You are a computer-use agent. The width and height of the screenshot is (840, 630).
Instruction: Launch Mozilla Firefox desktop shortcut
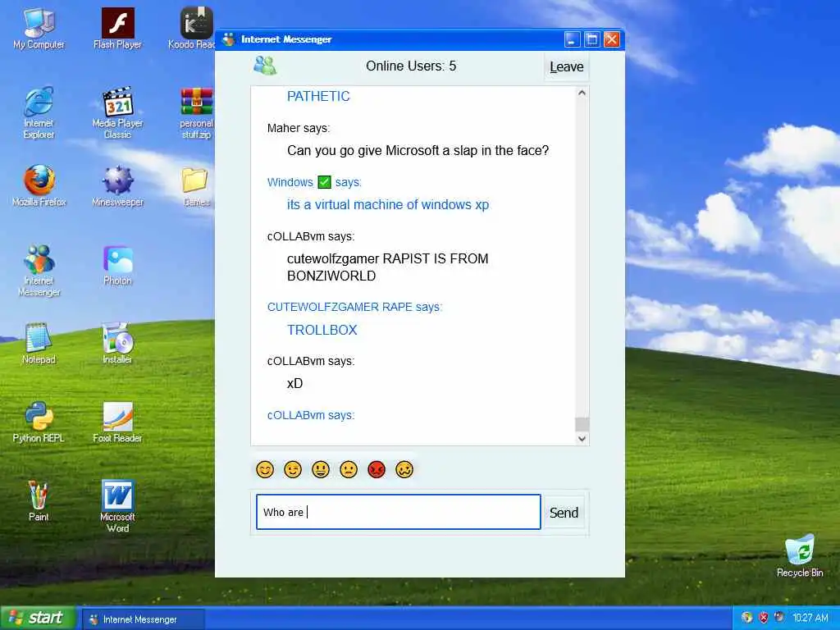point(39,186)
